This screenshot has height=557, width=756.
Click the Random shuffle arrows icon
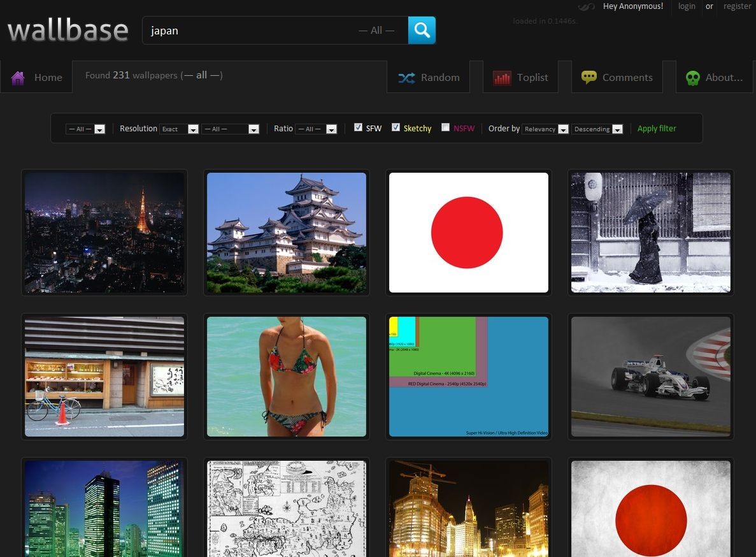coord(406,78)
